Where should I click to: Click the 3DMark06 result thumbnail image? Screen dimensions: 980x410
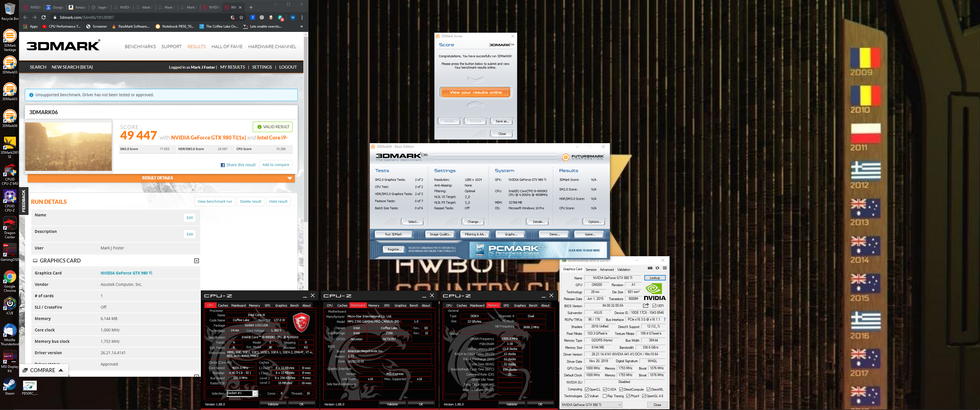point(68,146)
